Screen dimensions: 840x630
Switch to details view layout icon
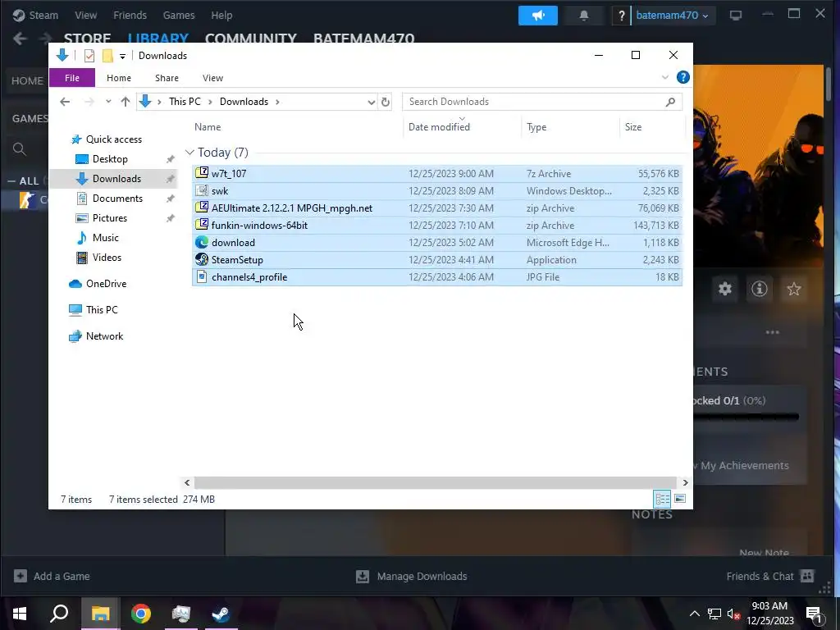pyautogui.click(x=662, y=499)
